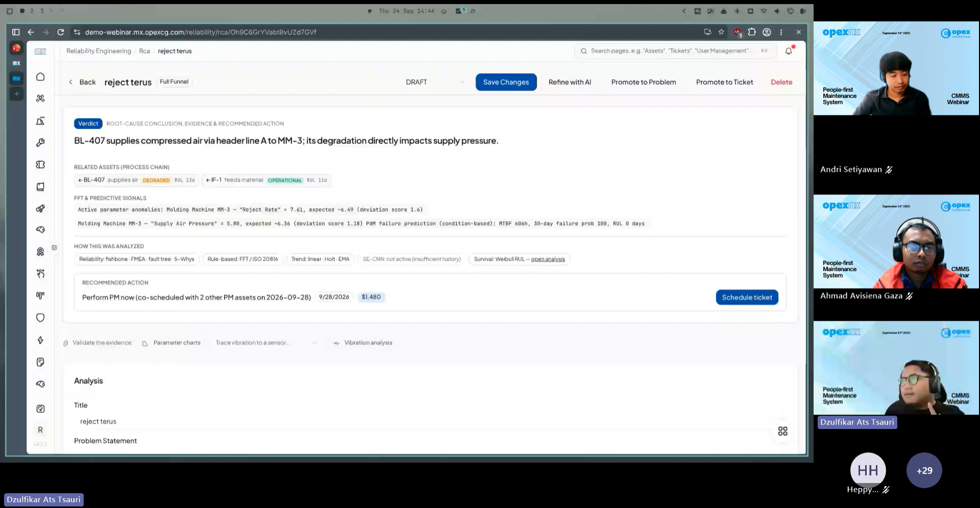
Task: Click the install app icon in address bar
Action: [707, 32]
